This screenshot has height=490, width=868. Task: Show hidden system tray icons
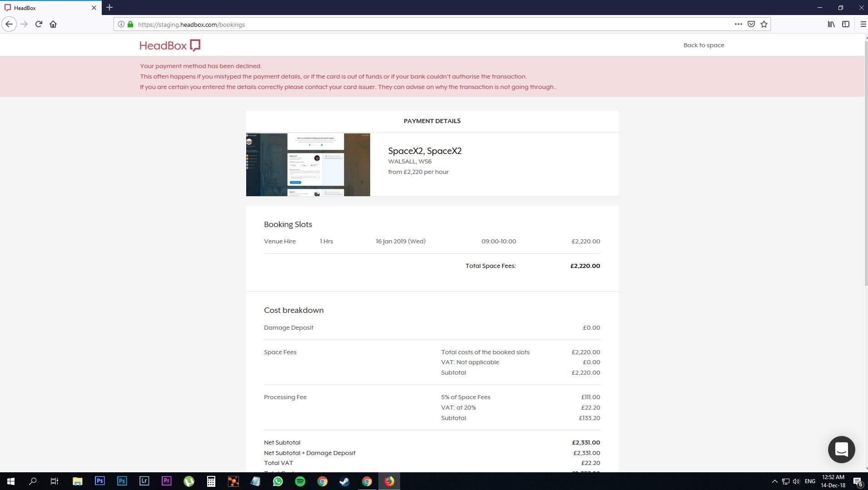(x=774, y=481)
